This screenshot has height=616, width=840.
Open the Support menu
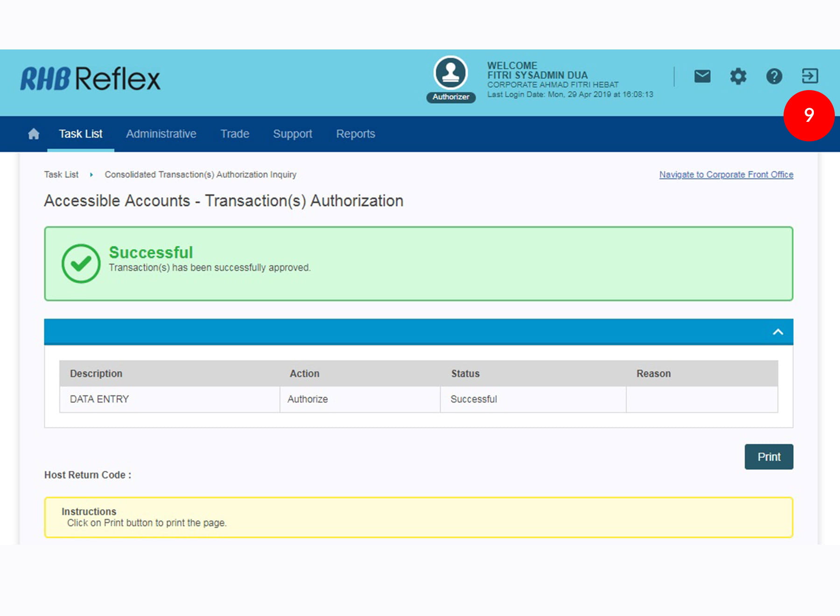[x=293, y=134]
